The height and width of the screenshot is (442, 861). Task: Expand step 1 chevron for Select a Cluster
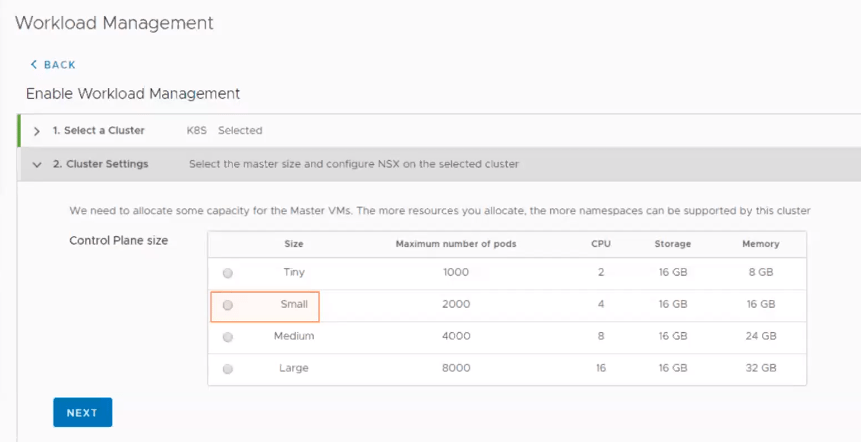pos(37,131)
